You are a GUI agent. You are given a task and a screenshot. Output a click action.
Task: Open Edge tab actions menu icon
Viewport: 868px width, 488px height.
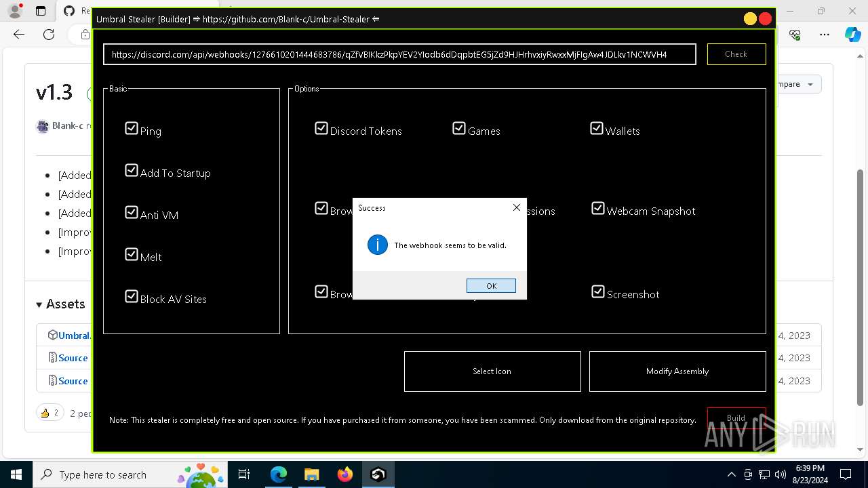coord(41,11)
